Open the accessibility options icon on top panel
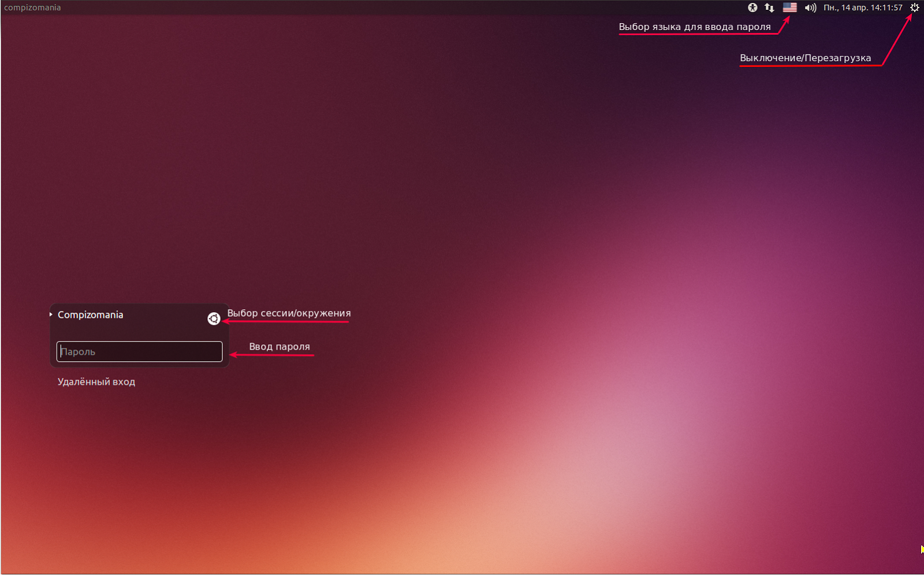The height and width of the screenshot is (575, 924). pyautogui.click(x=752, y=8)
